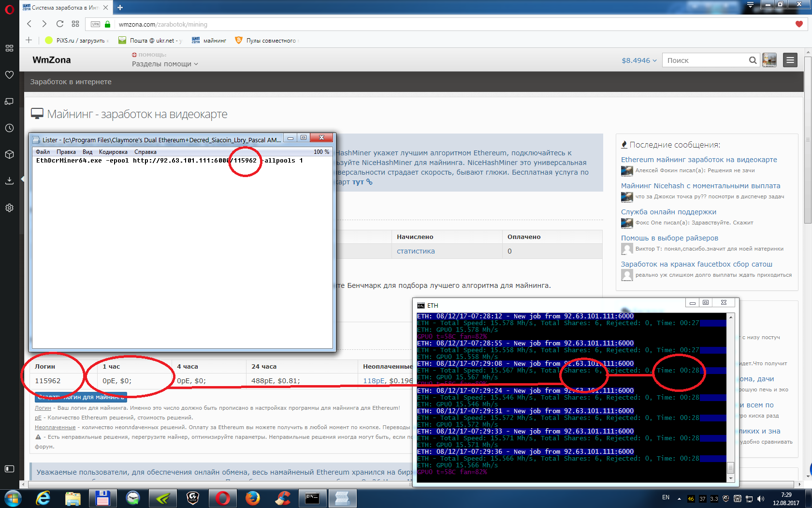Screen dimensions: 812x508
Task: Open Opera sidebar settings gear
Action: click(9, 208)
